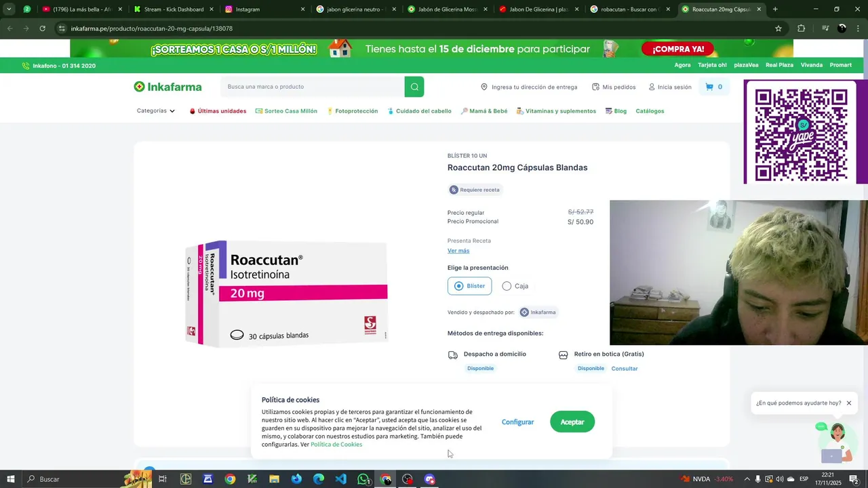Open Chrome from the taskbar
This screenshot has height=488, width=868.
pos(230,479)
